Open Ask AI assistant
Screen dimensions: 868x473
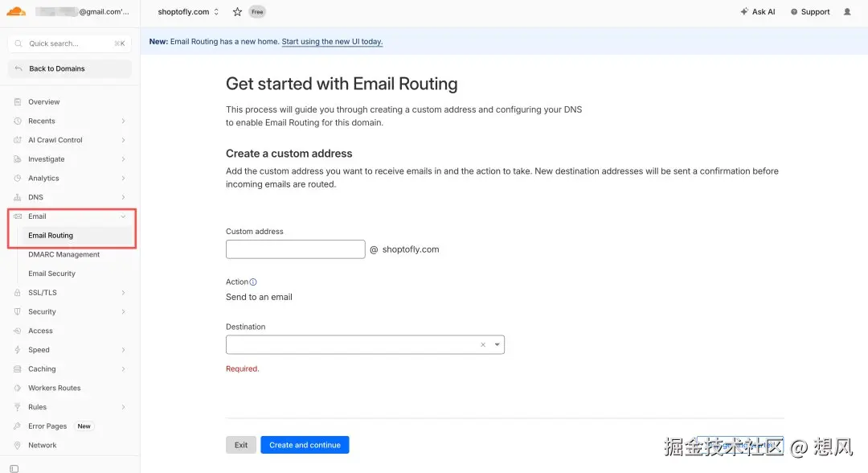(757, 11)
